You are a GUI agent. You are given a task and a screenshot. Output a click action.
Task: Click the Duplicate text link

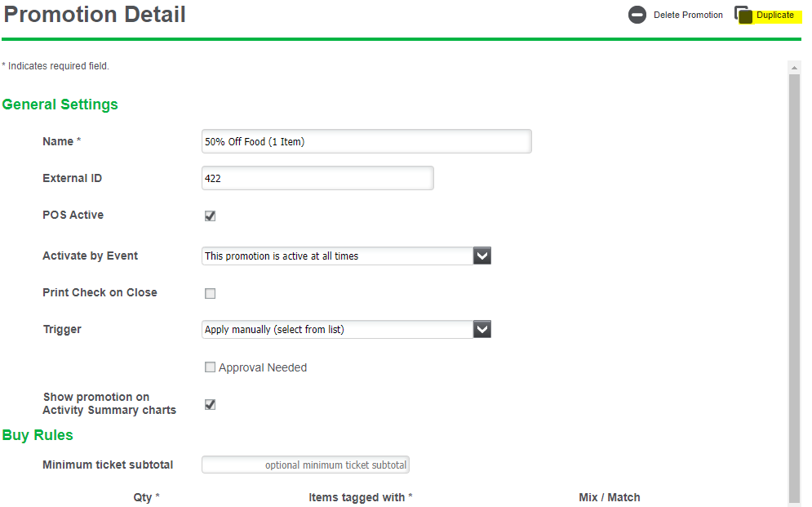[774, 15]
